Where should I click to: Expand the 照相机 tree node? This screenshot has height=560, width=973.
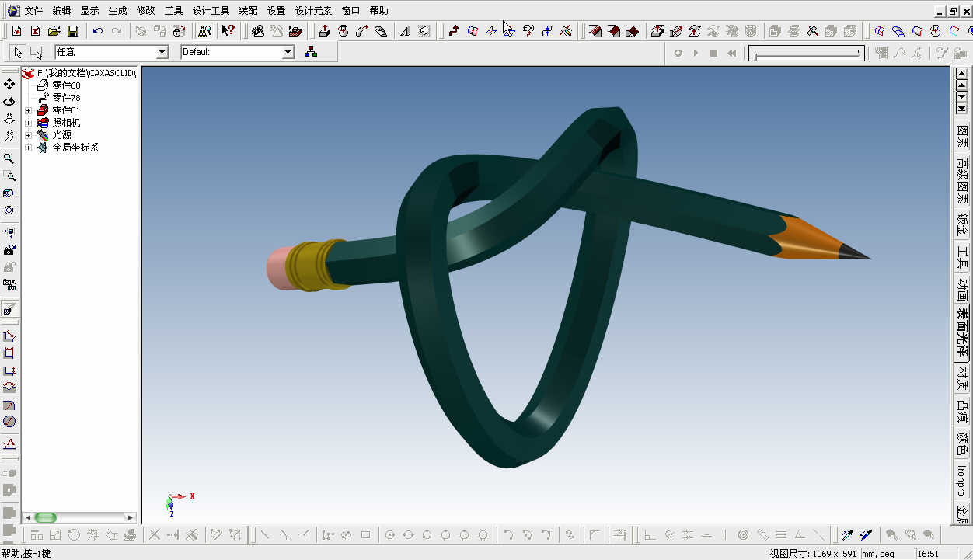[29, 123]
